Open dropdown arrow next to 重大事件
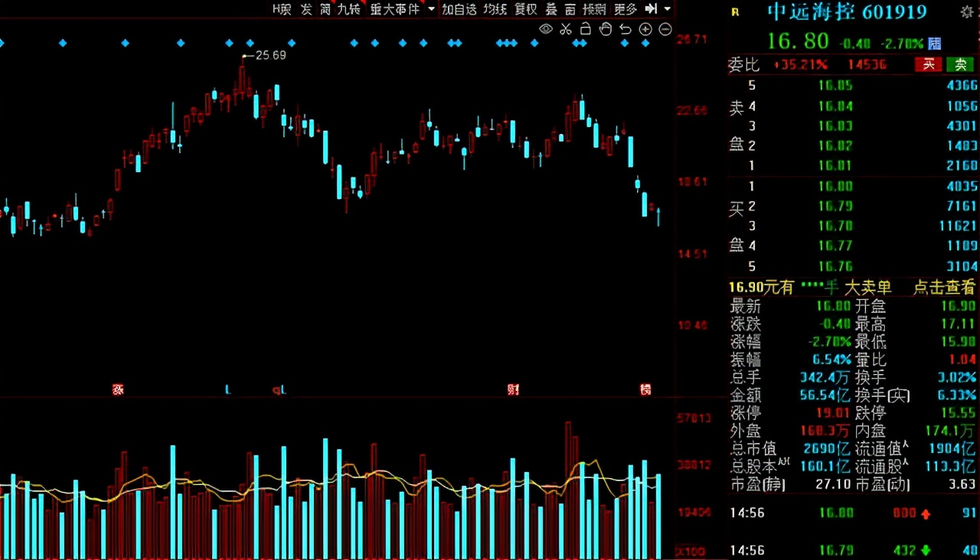This screenshot has width=980, height=560. tap(432, 9)
